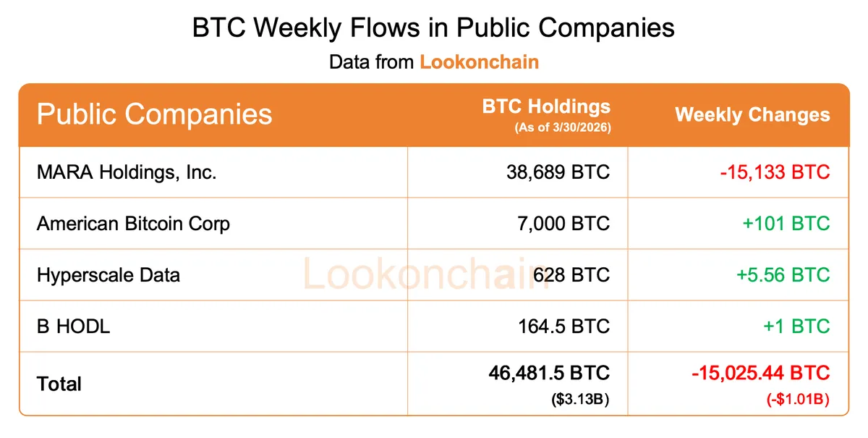Click the green +1 BTC weekly change
Viewport: 868px width, 438px height.
click(796, 327)
